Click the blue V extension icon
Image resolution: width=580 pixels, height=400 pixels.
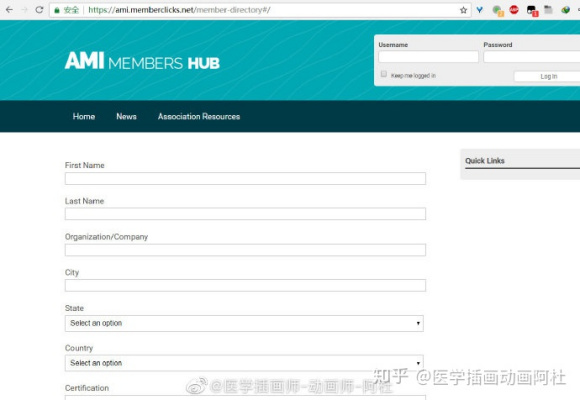(x=480, y=10)
